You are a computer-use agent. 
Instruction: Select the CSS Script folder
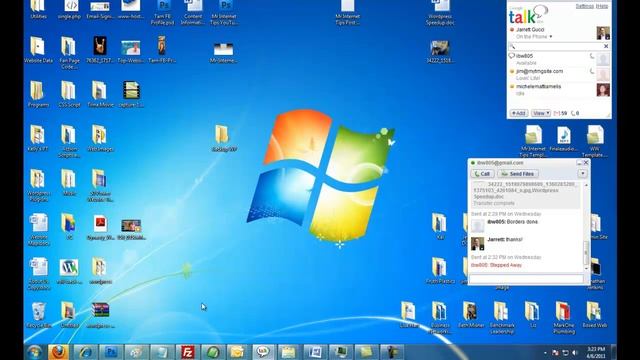pyautogui.click(x=69, y=94)
